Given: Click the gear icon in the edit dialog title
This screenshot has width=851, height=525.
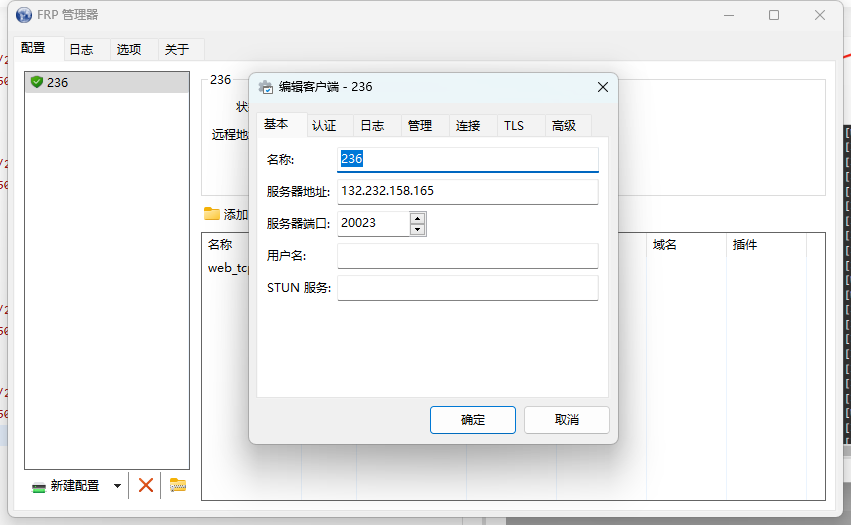Looking at the screenshot, I should (x=266, y=87).
